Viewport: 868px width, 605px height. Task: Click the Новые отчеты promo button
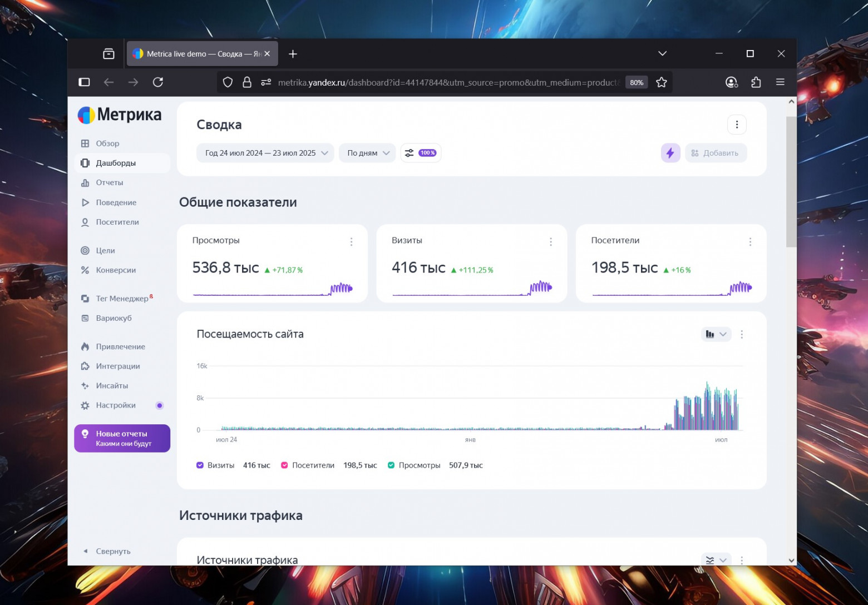coord(122,438)
